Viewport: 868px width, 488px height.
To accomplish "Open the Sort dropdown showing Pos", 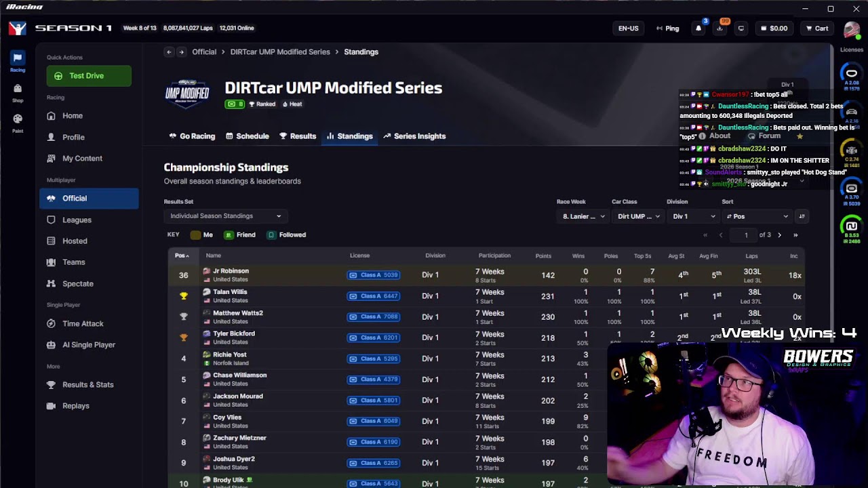I will click(757, 216).
